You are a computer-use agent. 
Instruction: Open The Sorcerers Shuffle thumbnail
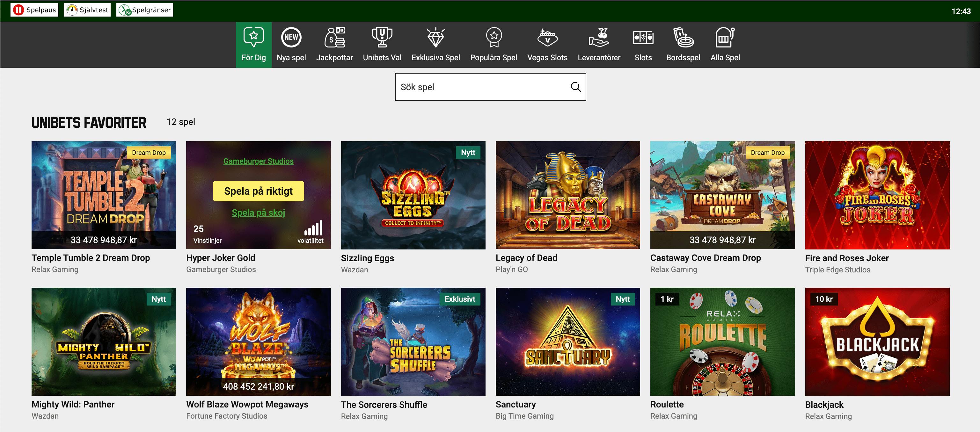413,342
